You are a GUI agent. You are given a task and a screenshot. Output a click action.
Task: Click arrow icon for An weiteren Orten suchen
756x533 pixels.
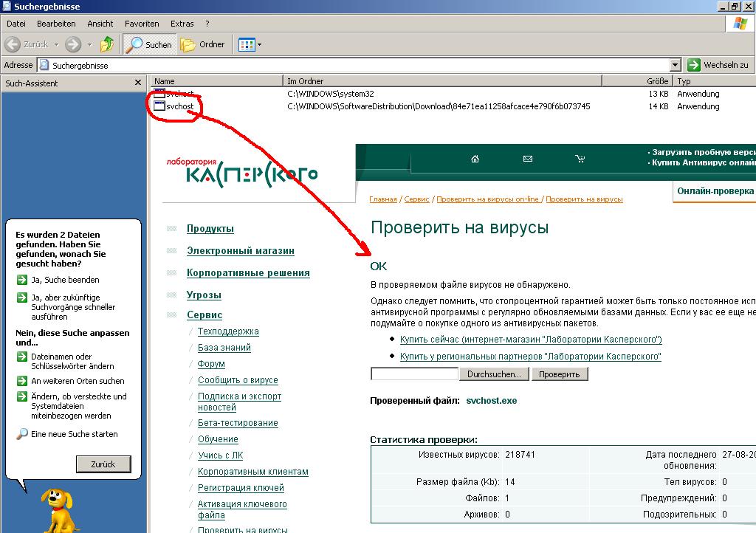(21, 381)
